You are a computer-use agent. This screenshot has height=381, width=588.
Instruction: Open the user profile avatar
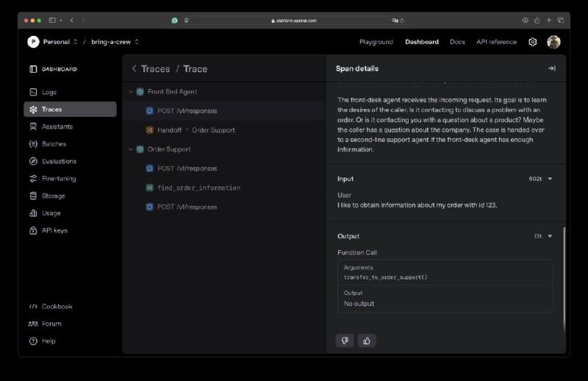point(553,42)
